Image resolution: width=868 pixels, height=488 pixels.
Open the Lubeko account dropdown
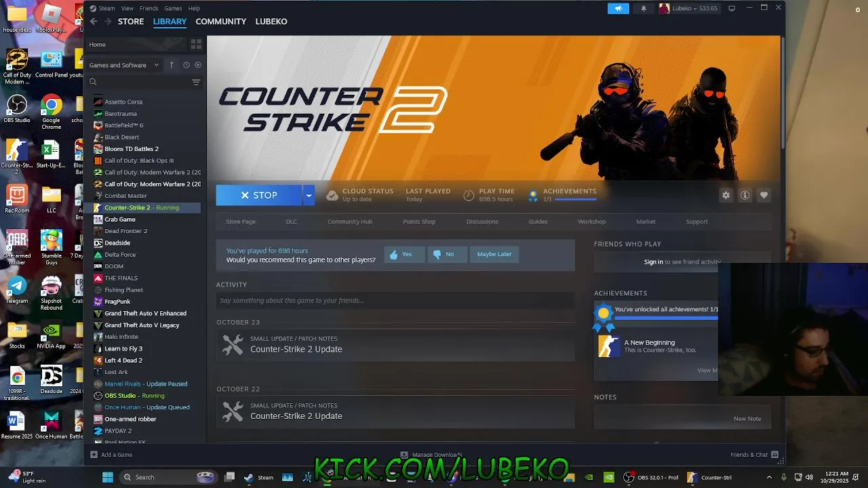[x=688, y=8]
